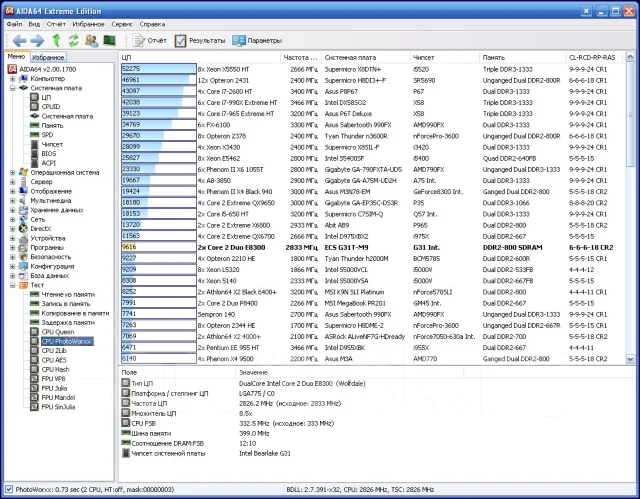Viewport: 640px width, 499px height.
Task: Click the results list scroll down arrow
Action: [x=630, y=359]
